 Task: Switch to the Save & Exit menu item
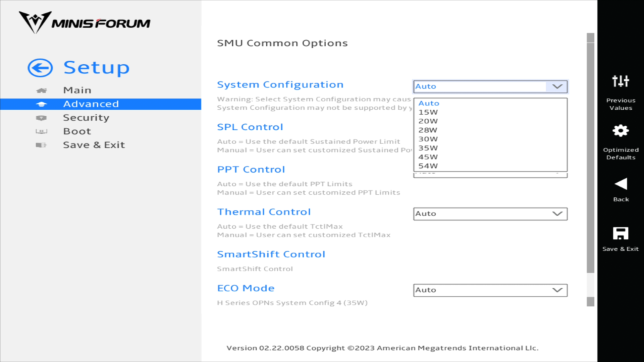[x=93, y=145]
